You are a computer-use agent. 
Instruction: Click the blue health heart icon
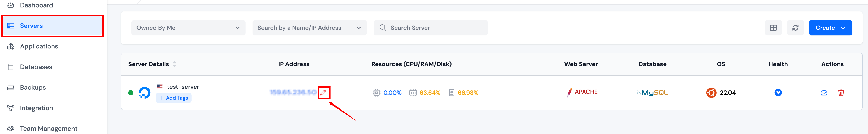[x=778, y=93]
